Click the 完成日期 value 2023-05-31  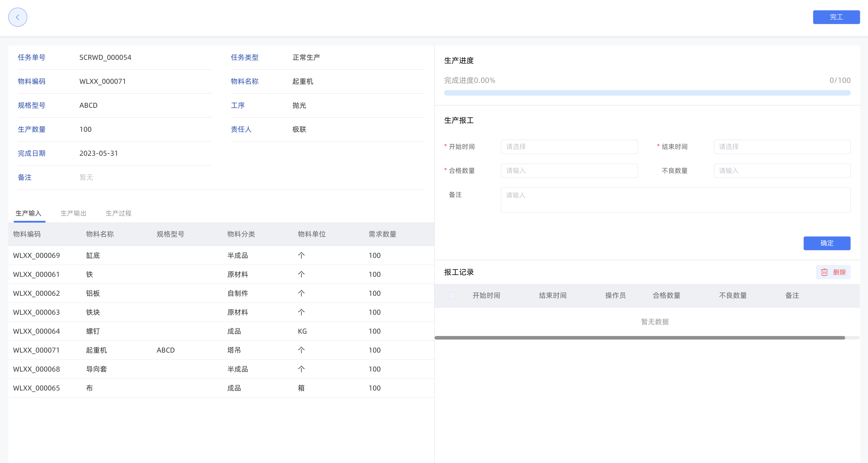[99, 154]
